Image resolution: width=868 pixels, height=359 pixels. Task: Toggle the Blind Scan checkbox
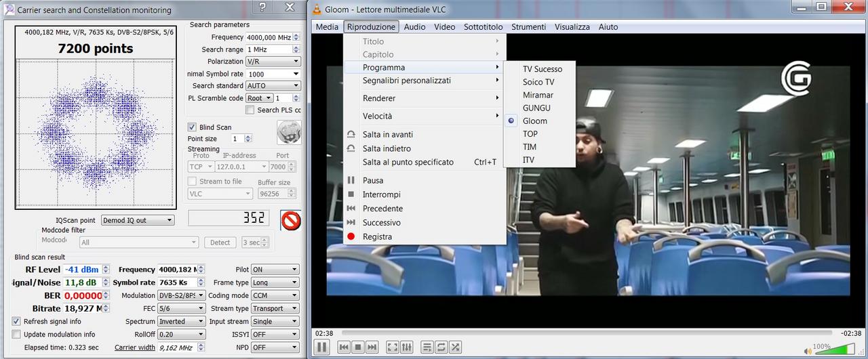[192, 127]
